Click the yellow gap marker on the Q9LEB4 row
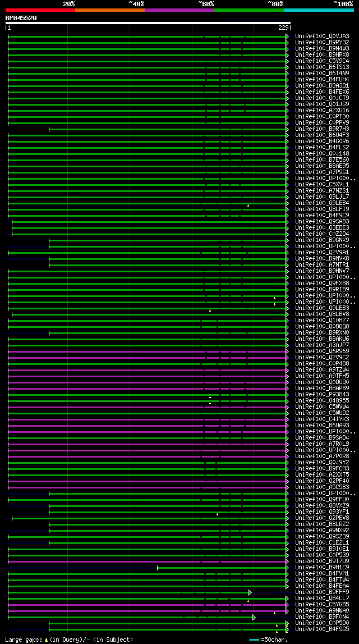 (x=248, y=205)
